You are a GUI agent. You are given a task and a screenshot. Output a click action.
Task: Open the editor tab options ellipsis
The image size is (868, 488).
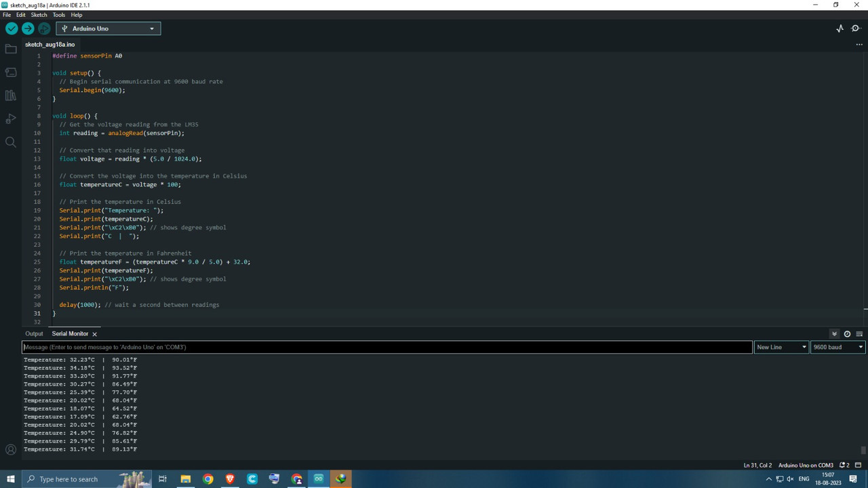coord(859,45)
